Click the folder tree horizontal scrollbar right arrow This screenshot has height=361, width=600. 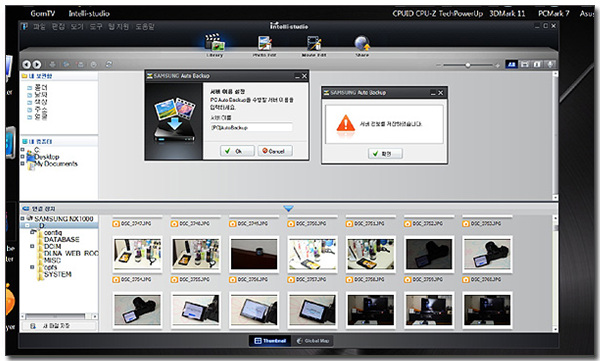pyautogui.click(x=95, y=317)
